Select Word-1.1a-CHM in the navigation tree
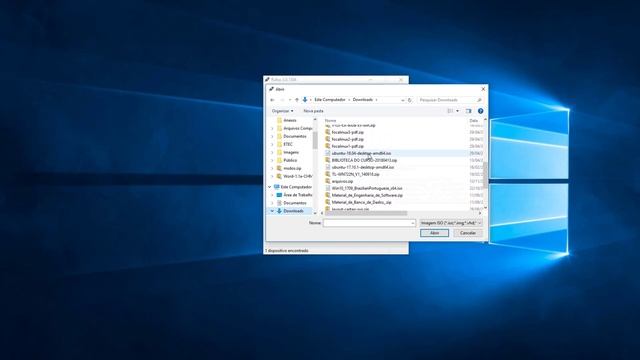The height and width of the screenshot is (360, 640). coord(298,176)
